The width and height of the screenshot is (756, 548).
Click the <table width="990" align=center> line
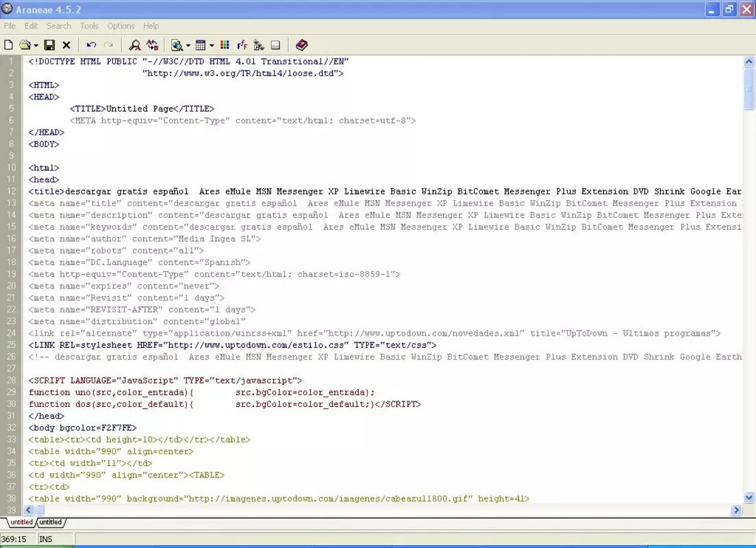110,451
